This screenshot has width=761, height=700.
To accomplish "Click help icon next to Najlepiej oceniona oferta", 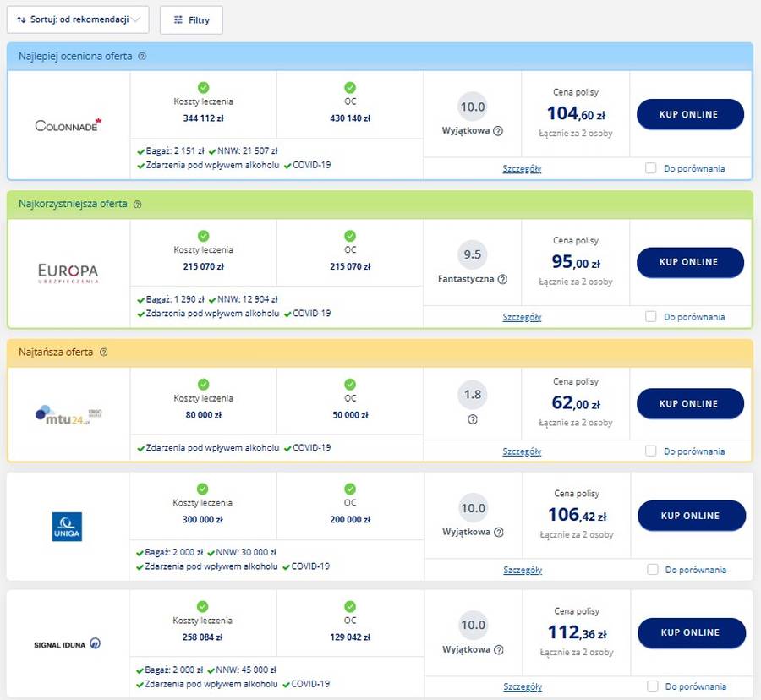I will click(142, 57).
